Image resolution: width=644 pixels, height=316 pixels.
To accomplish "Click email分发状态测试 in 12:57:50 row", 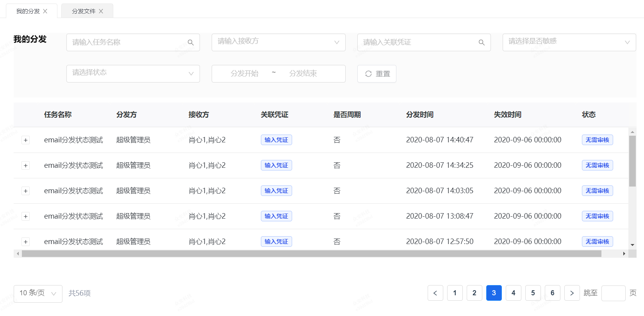I will (73, 242).
